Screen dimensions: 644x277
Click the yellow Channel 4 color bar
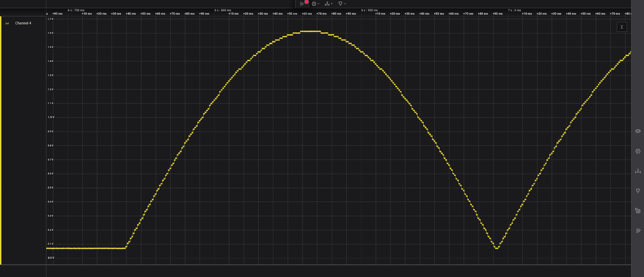tap(1, 140)
